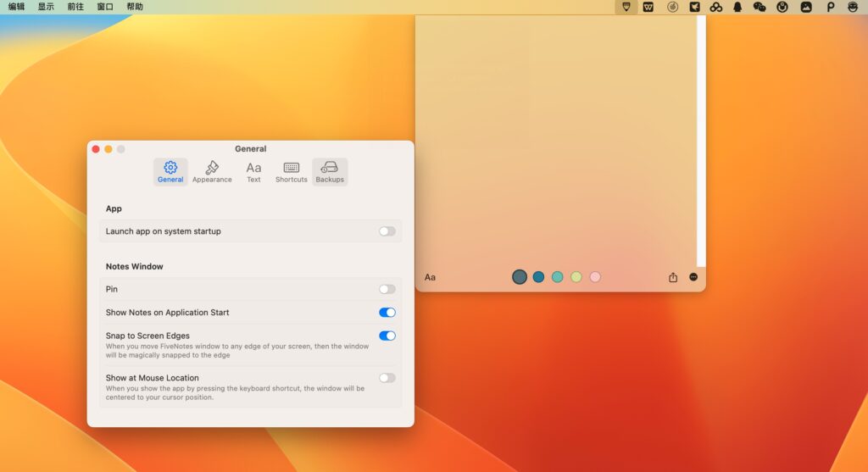Open the WeChat icon in menu bar
Screen dimensions: 868x472
[759, 7]
